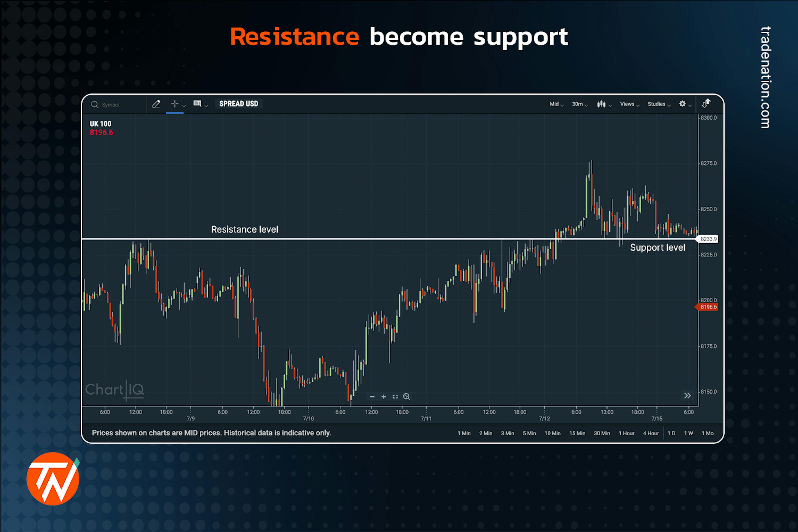Viewport: 798px width, 532px height.
Task: Open the Views menu
Action: 630,104
